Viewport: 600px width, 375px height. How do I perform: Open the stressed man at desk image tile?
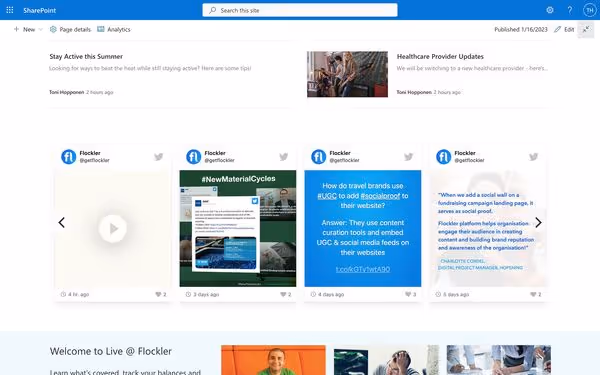pos(386,360)
